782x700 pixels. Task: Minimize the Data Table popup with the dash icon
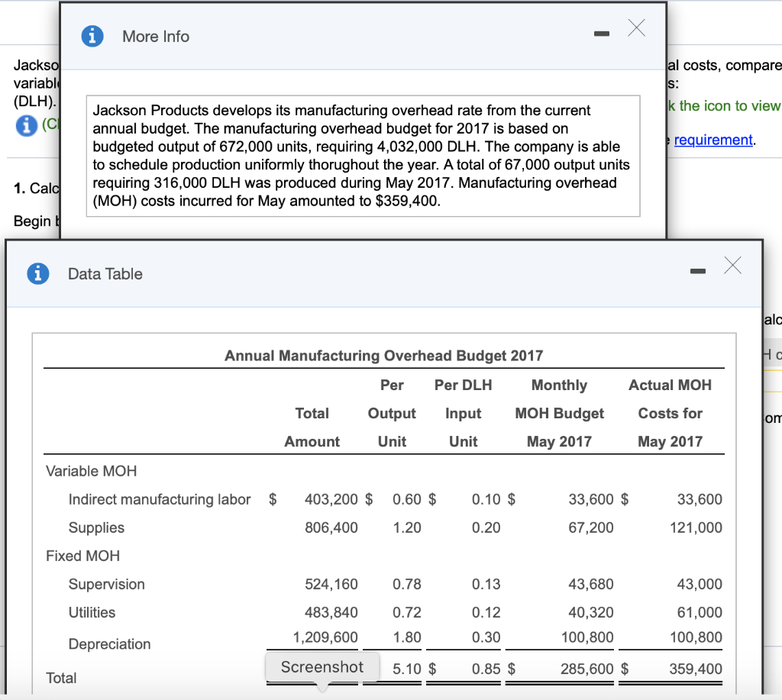pos(697,270)
